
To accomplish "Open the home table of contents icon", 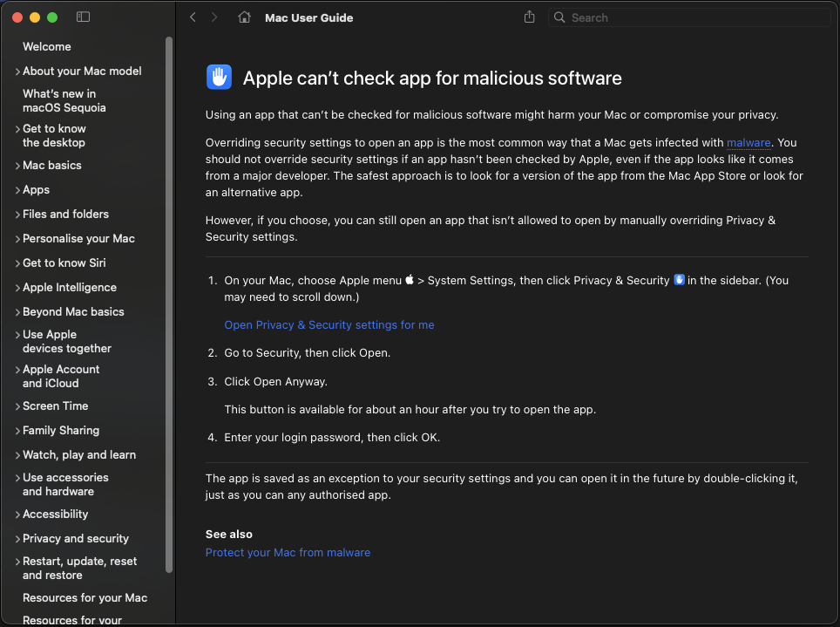I will pyautogui.click(x=245, y=17).
